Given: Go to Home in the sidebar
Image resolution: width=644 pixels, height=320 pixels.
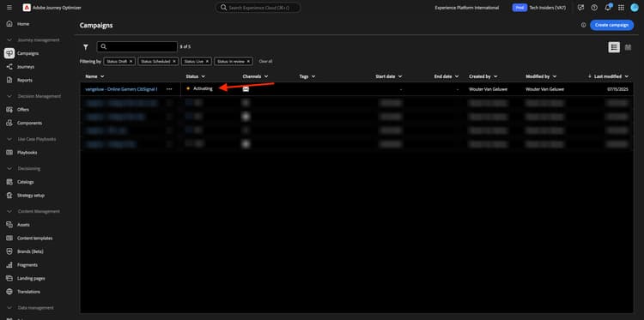Looking at the screenshot, I should click(x=23, y=24).
